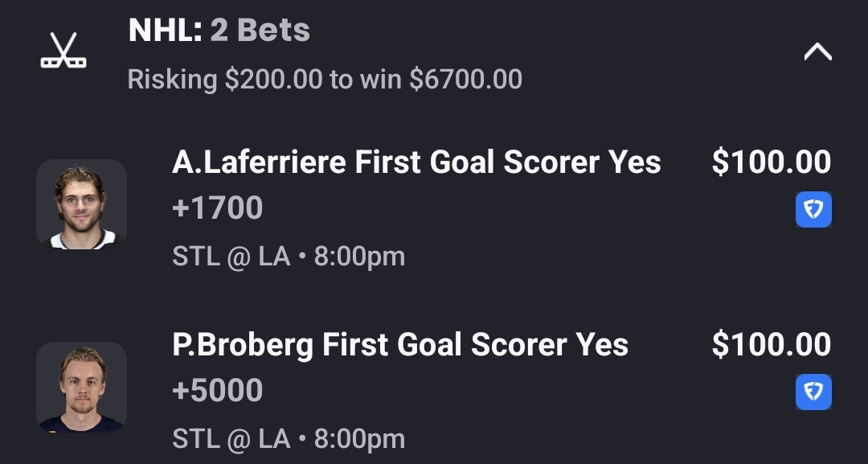Open the A.Laferriere player headshot
The width and height of the screenshot is (868, 464).
81,204
